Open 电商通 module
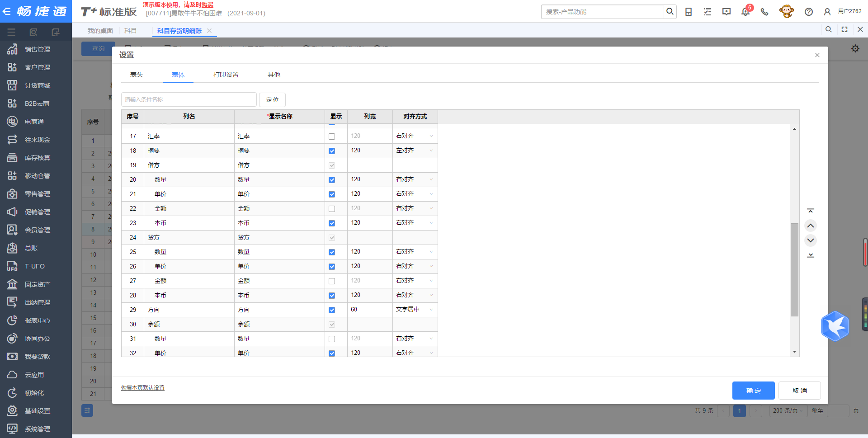The height and width of the screenshot is (438, 868). 36,122
